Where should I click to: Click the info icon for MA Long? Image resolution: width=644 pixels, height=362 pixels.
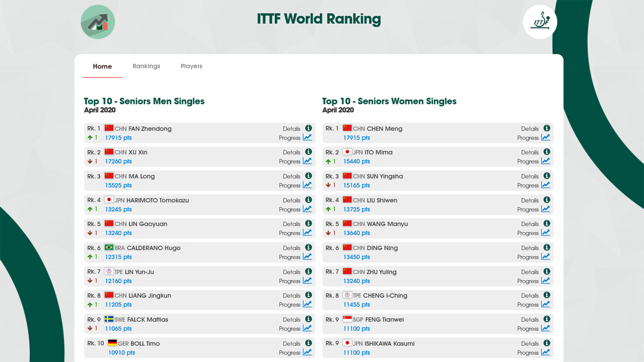coord(309,176)
